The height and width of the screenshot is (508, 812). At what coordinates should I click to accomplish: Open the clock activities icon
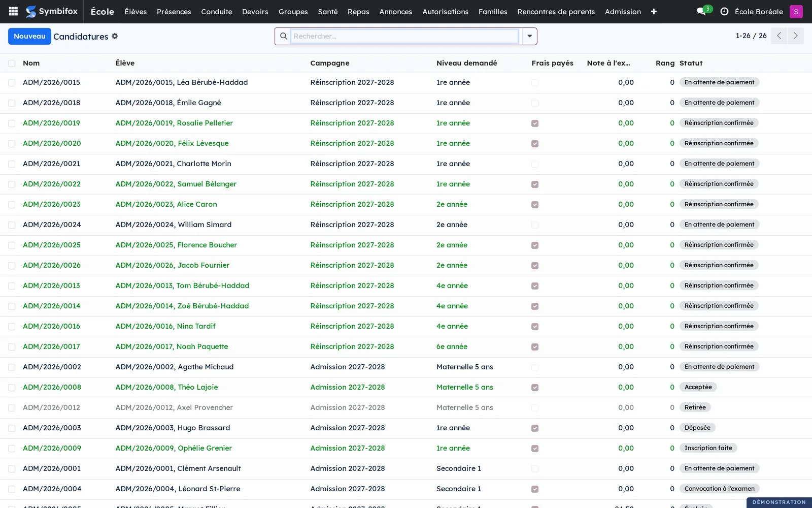click(724, 12)
